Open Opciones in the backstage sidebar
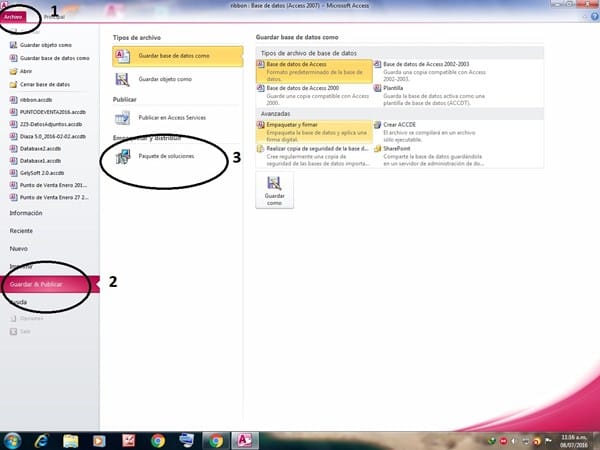The height and width of the screenshot is (450, 600). tap(26, 318)
